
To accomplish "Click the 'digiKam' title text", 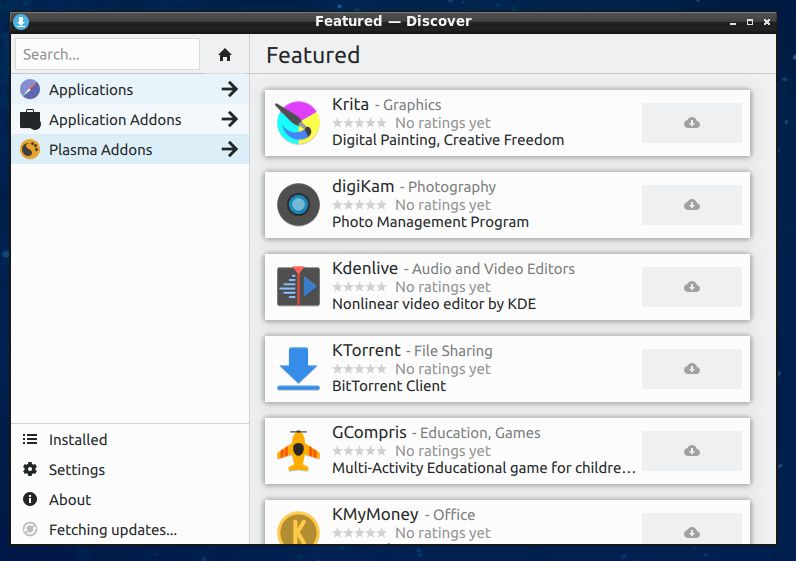I will [363, 187].
